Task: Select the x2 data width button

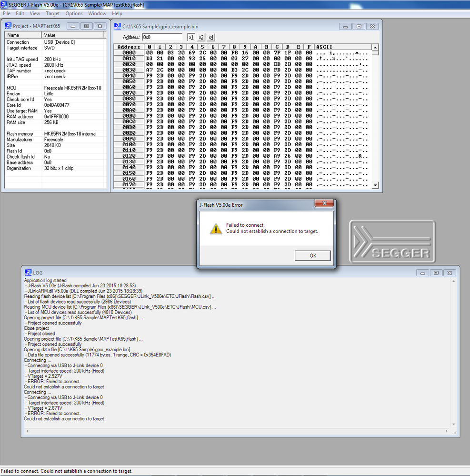Action: (x=201, y=37)
